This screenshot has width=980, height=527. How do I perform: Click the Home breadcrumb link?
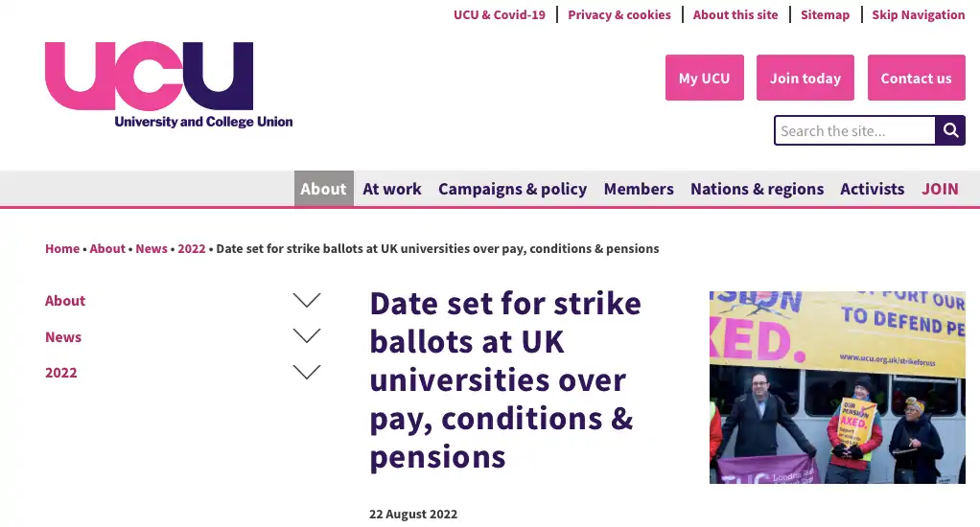62,248
